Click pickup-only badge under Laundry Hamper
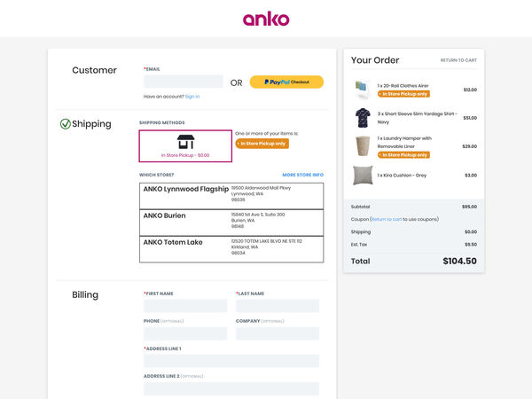The width and height of the screenshot is (532, 399). 403,155
